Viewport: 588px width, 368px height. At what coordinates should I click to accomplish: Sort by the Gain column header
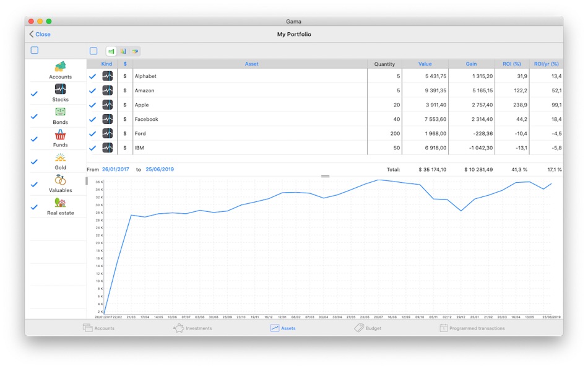[x=472, y=64]
